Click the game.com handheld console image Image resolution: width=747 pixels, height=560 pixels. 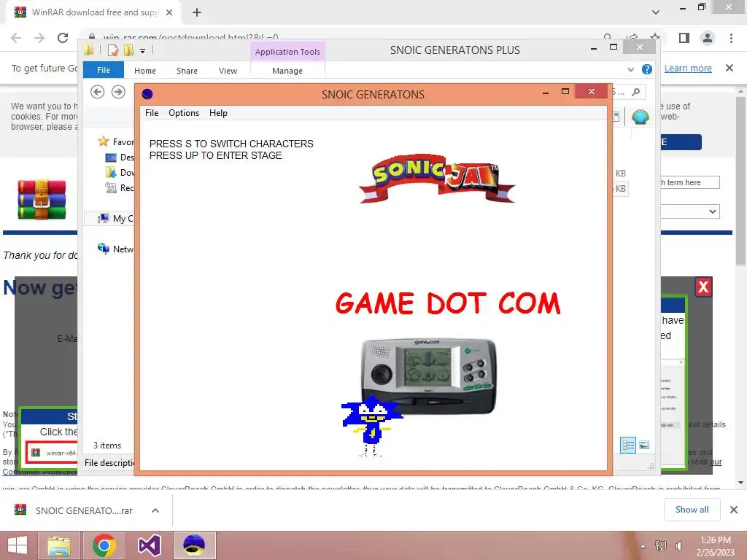428,376
